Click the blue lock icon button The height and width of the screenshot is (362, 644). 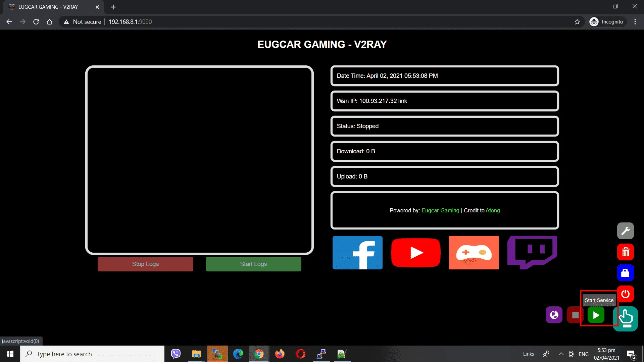[625, 273]
